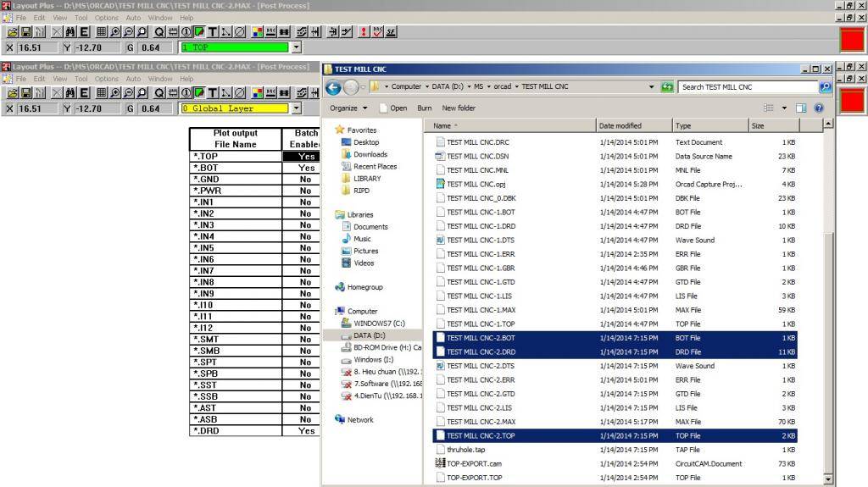Go back with Explorer Back arrow
Viewport: 868px width, 487px height.
(333, 87)
